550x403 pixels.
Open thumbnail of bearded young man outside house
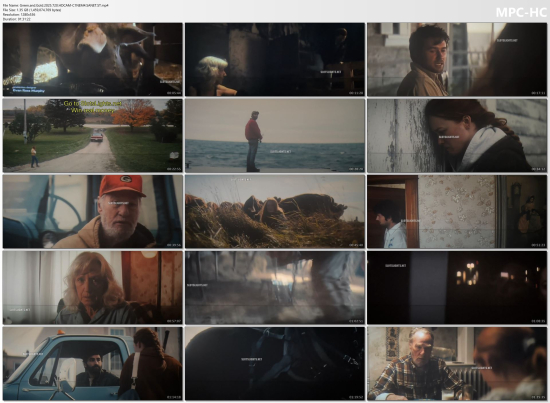pyautogui.click(x=457, y=60)
